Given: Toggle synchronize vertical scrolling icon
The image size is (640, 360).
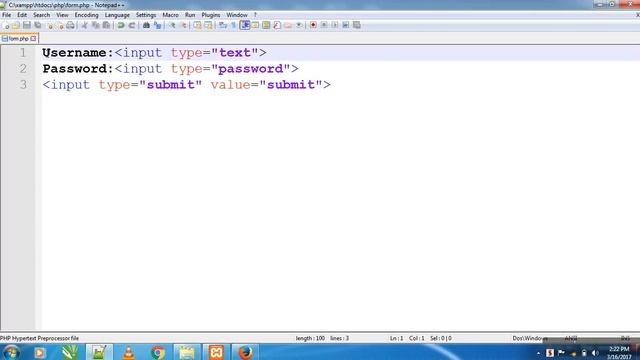Looking at the screenshot, I should click(x=198, y=25).
